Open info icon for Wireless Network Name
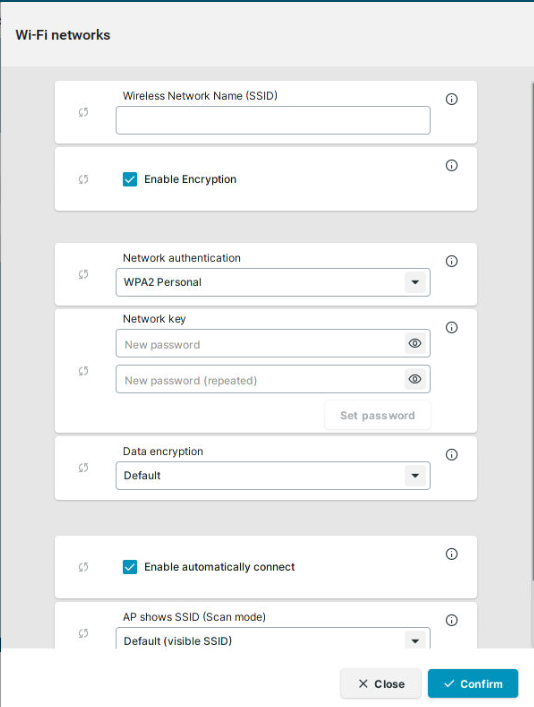Screen dimensions: 534x707 (x=451, y=99)
